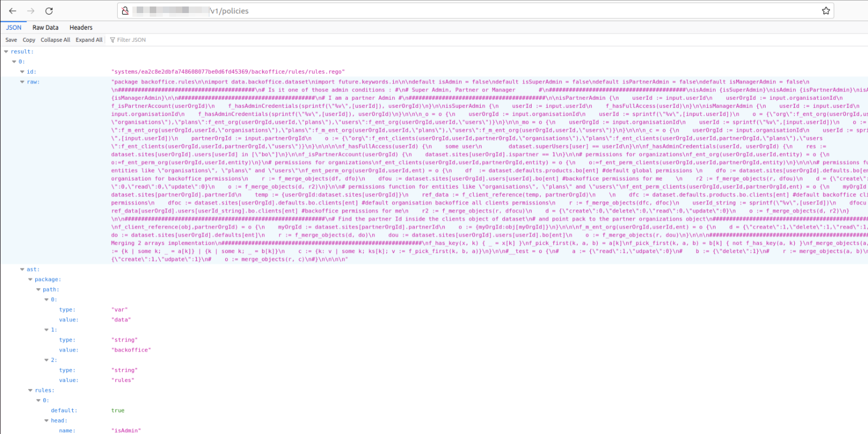Click the browser back arrow

(x=12, y=11)
